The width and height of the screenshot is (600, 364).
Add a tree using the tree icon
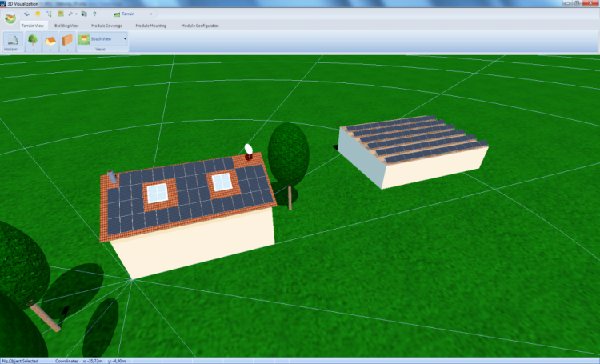[x=33, y=40]
